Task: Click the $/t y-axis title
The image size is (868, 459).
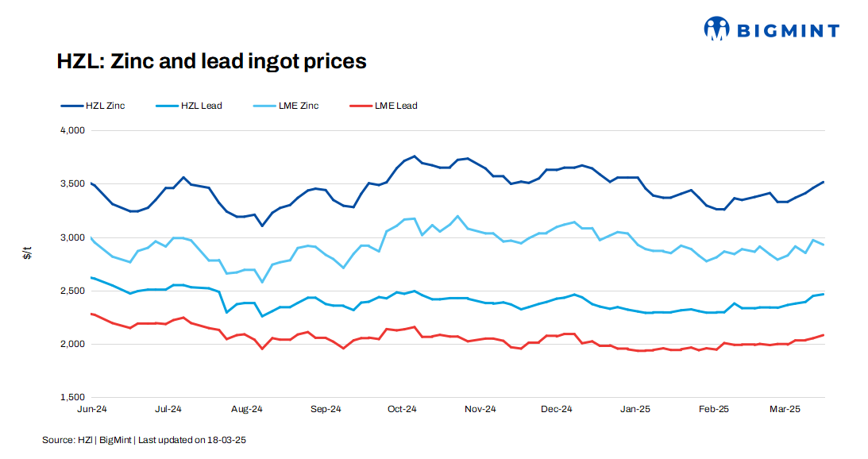Action: pos(27,253)
